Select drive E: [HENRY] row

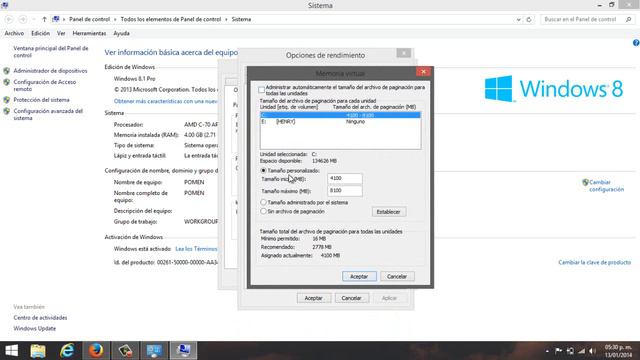[340, 122]
